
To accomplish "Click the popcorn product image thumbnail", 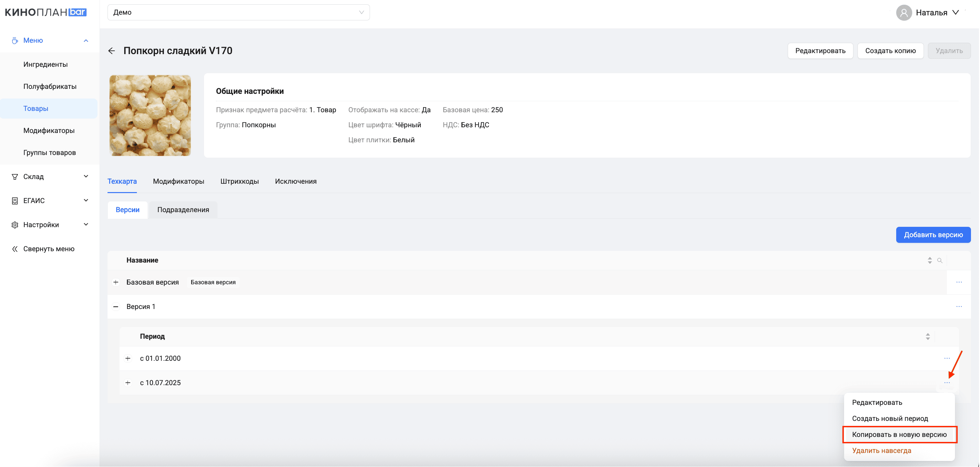I will pyautogui.click(x=150, y=115).
